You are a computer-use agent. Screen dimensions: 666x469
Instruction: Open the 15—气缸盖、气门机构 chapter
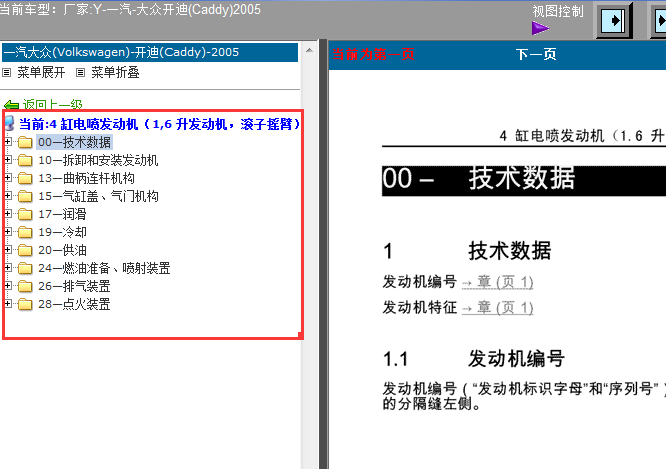pos(98,196)
